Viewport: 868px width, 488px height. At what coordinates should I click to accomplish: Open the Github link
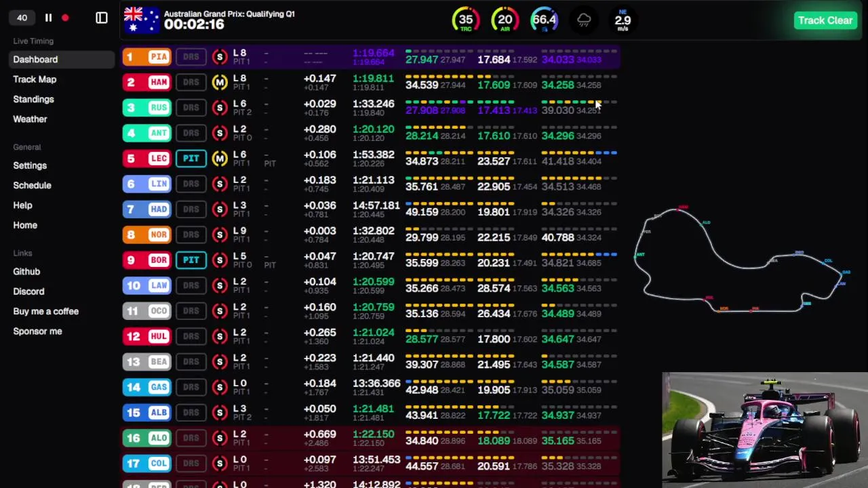[26, 272]
